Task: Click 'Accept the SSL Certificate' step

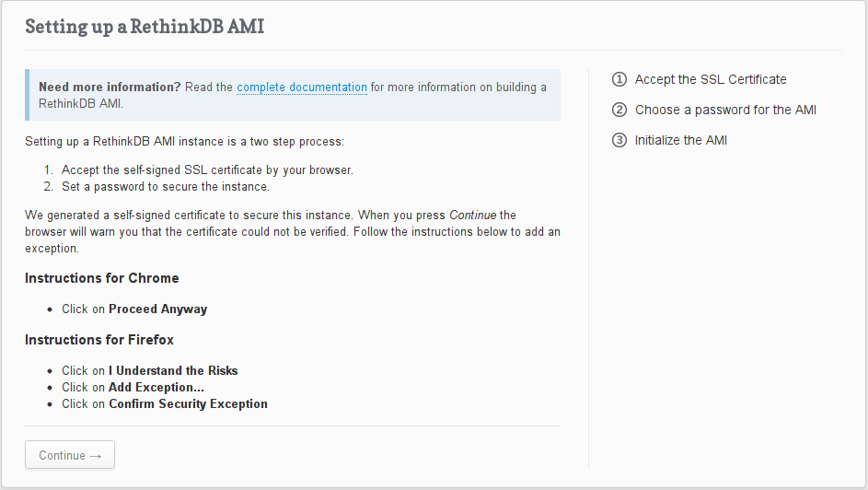Action: coord(711,80)
